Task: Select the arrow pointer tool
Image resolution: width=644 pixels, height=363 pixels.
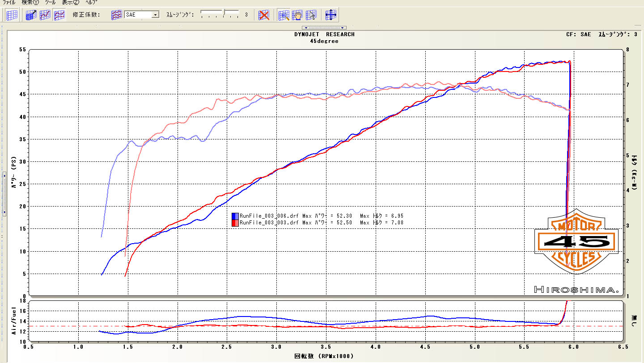Action: 311,15
